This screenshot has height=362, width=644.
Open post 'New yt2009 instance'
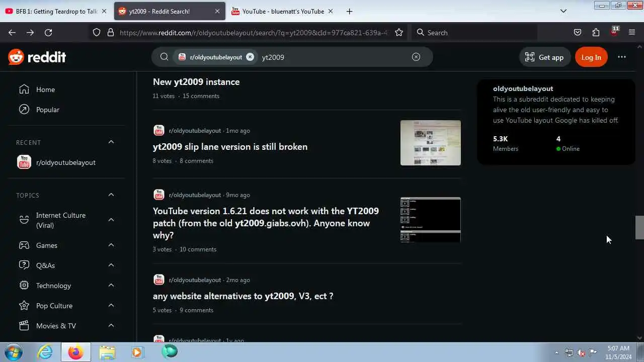click(x=196, y=82)
